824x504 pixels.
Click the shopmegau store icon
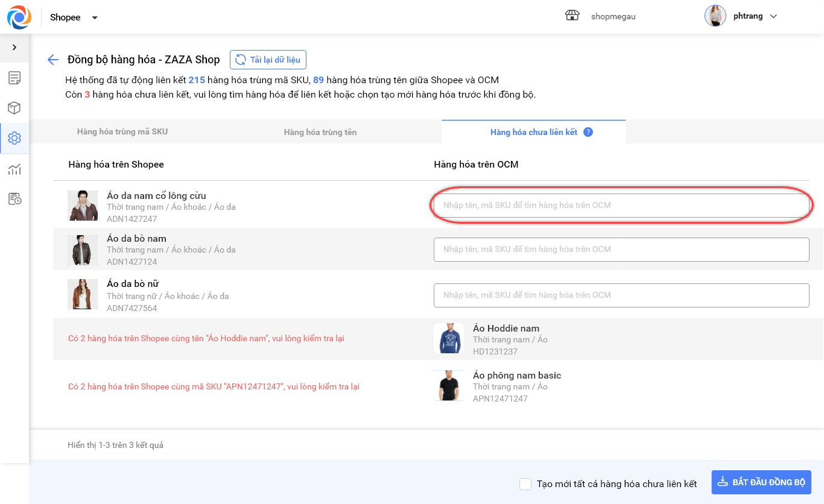pos(572,16)
